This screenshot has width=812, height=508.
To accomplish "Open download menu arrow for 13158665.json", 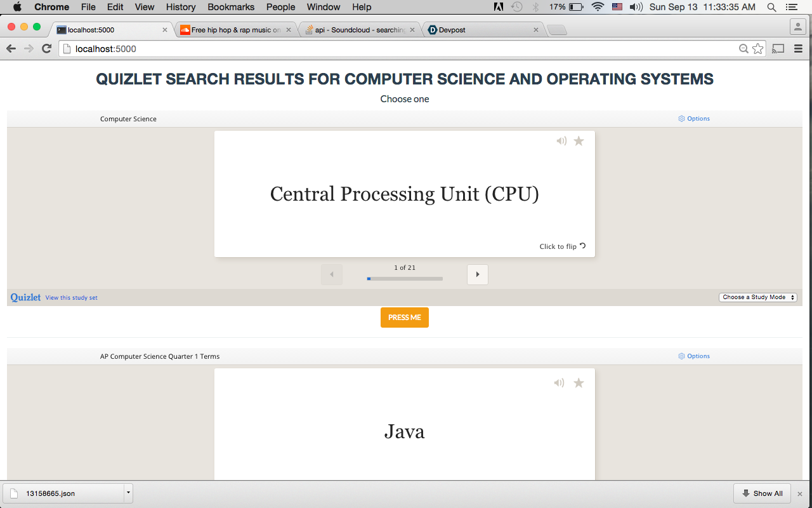I will 128,493.
